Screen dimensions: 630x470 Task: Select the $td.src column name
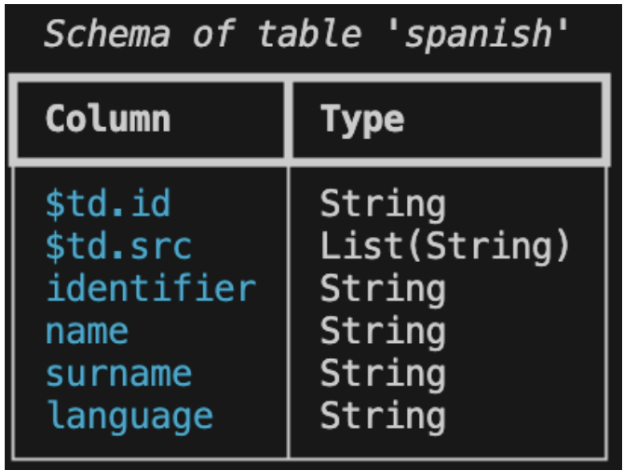pyautogui.click(x=118, y=246)
